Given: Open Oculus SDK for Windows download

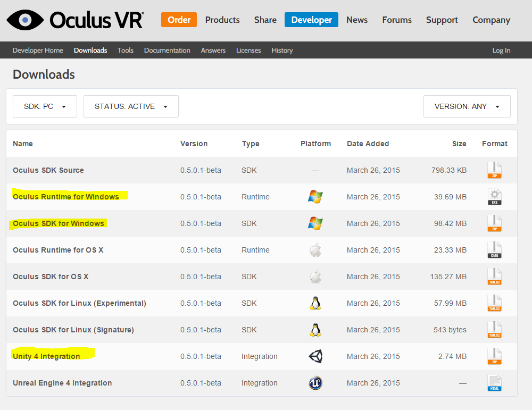Looking at the screenshot, I should point(59,223).
